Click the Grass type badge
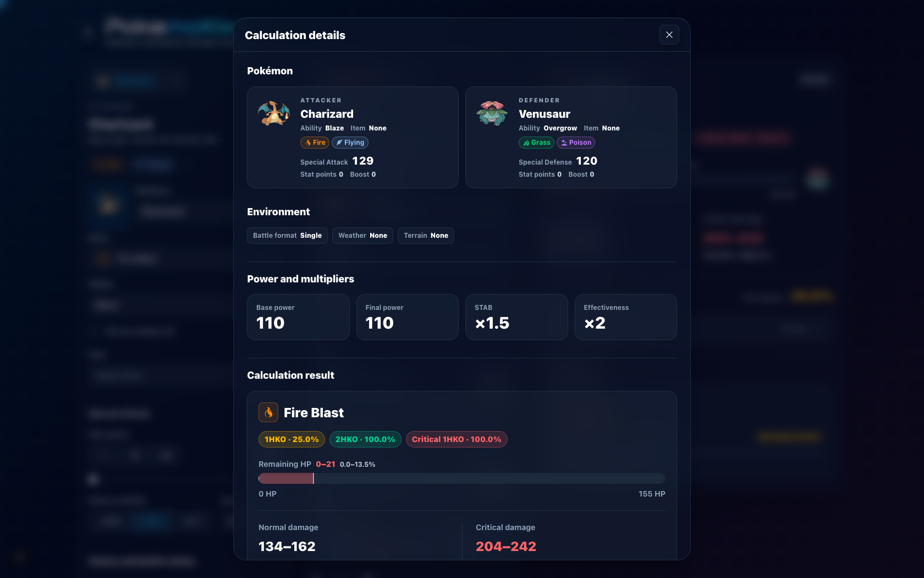 click(x=536, y=143)
